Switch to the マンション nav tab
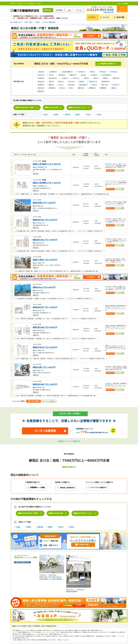 [79, 10]
